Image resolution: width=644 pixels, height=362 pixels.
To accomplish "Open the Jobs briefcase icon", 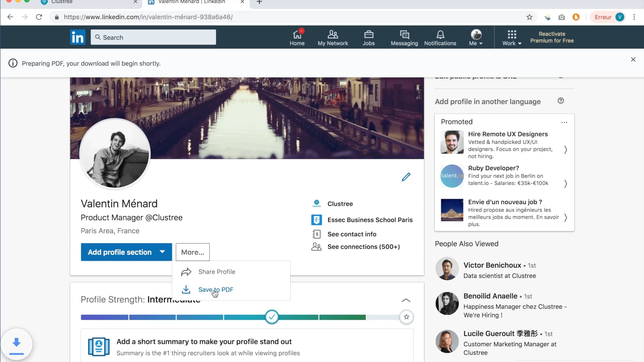I will pos(369,37).
